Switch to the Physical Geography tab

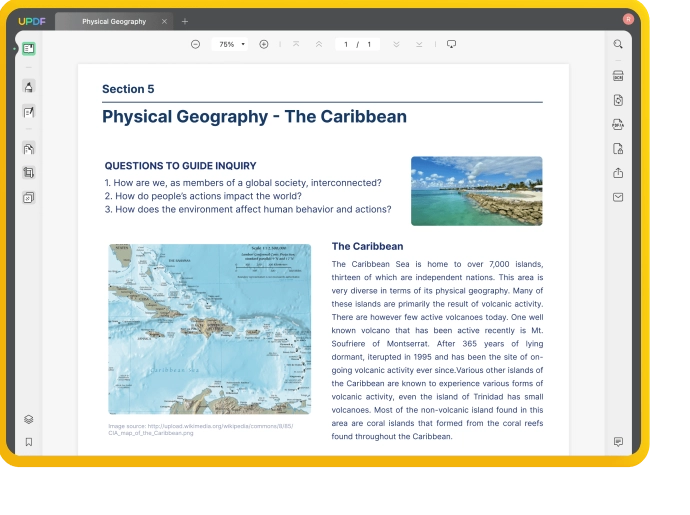114,21
